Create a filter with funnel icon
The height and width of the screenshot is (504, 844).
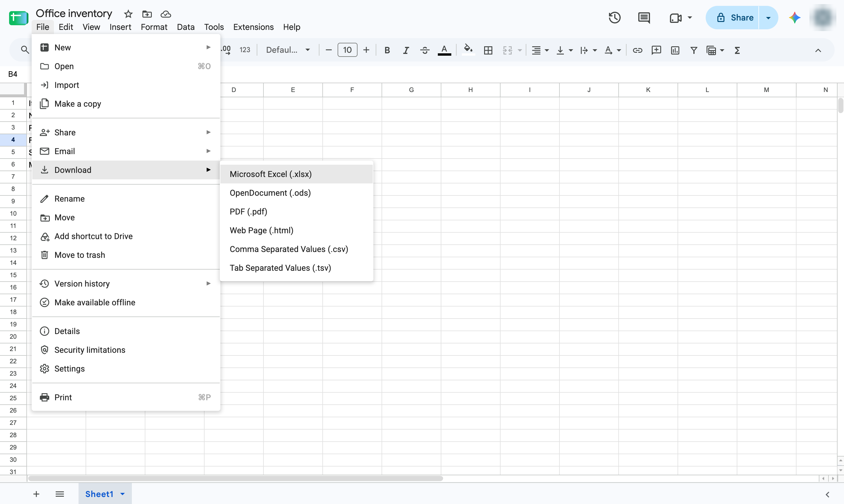694,50
